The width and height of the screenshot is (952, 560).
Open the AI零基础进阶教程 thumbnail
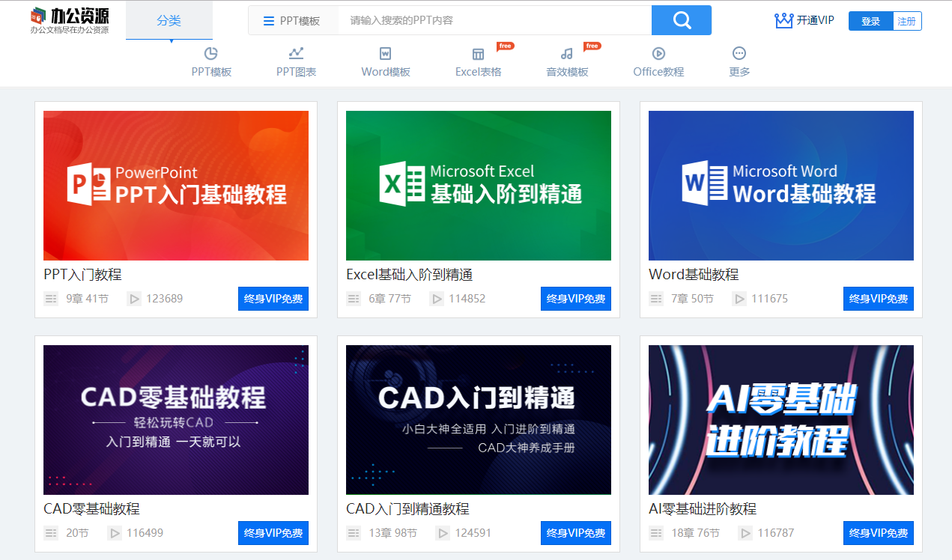pos(780,419)
